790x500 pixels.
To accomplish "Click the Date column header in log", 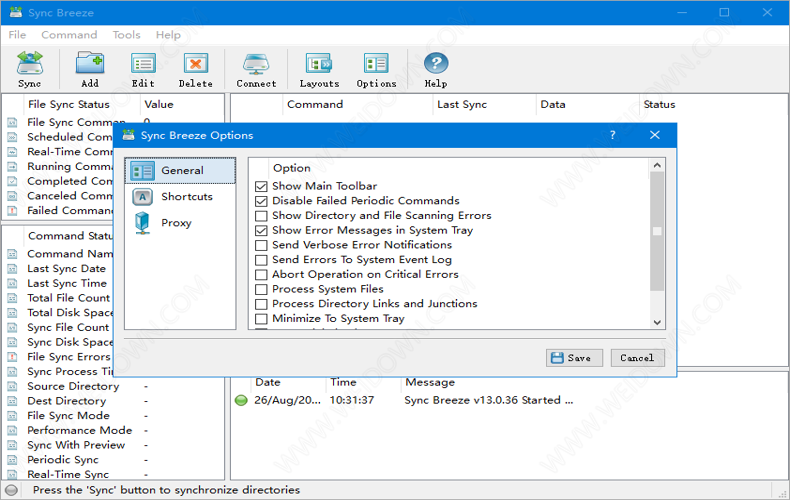I will click(x=268, y=382).
